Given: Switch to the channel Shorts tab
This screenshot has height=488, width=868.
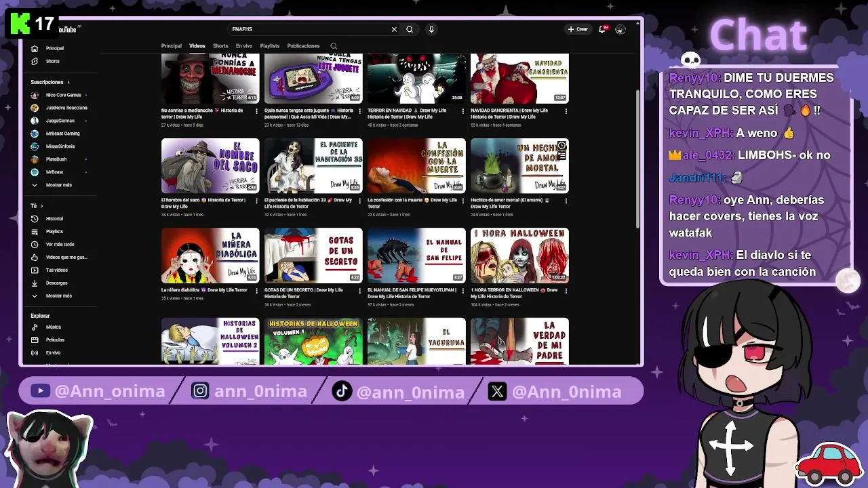Looking at the screenshot, I should [220, 46].
